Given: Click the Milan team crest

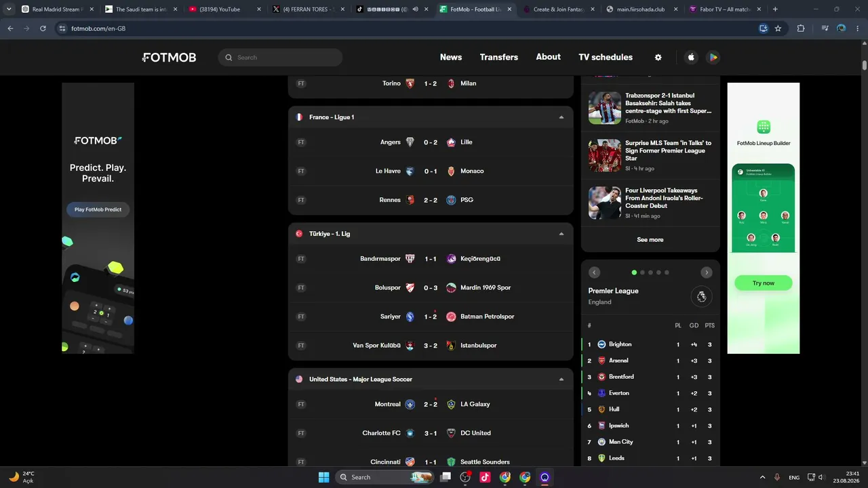Looking at the screenshot, I should [451, 83].
